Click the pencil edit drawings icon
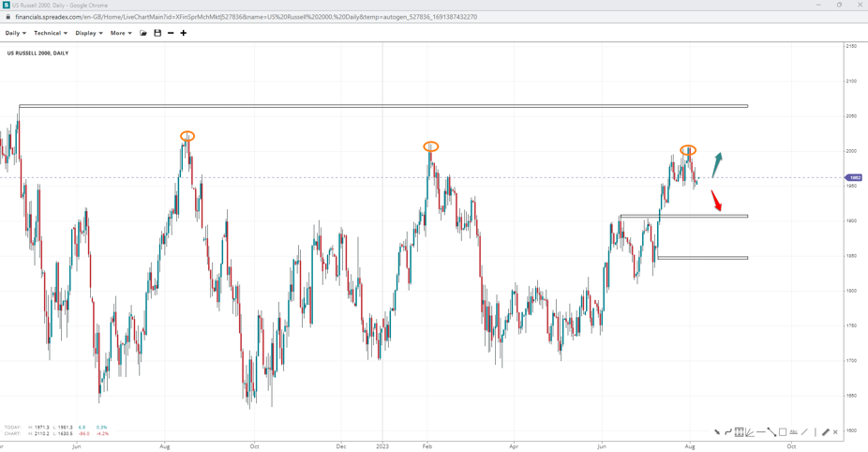Image resolution: width=868 pixels, height=452 pixels. coord(826,432)
